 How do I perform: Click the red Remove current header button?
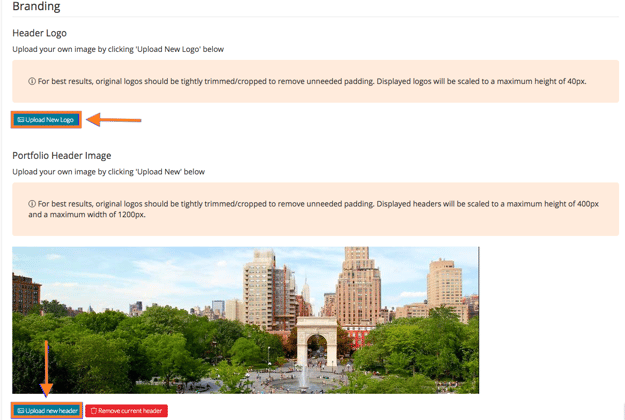click(126, 411)
